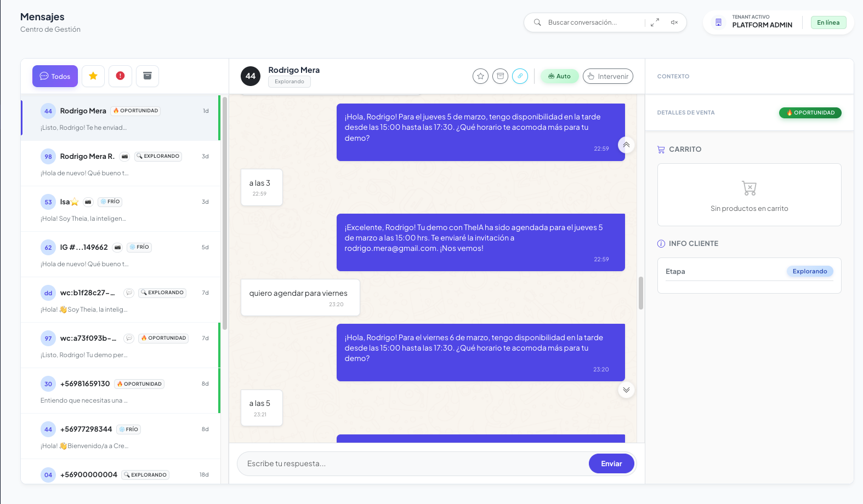Click the 'a las 5' message bubble
Screen dimensions: 863x504
click(x=262, y=408)
